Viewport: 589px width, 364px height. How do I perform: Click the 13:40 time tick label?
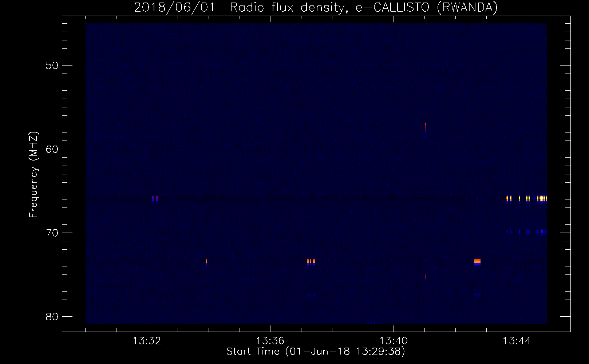(394, 341)
